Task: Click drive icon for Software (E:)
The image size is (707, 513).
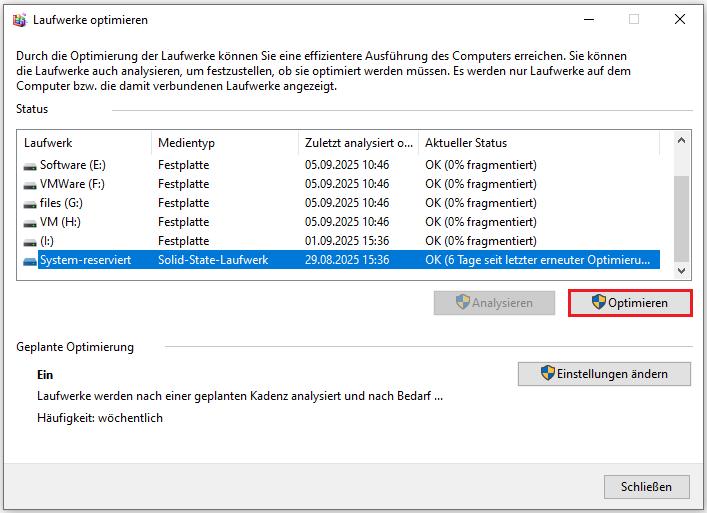Action: [x=30, y=166]
